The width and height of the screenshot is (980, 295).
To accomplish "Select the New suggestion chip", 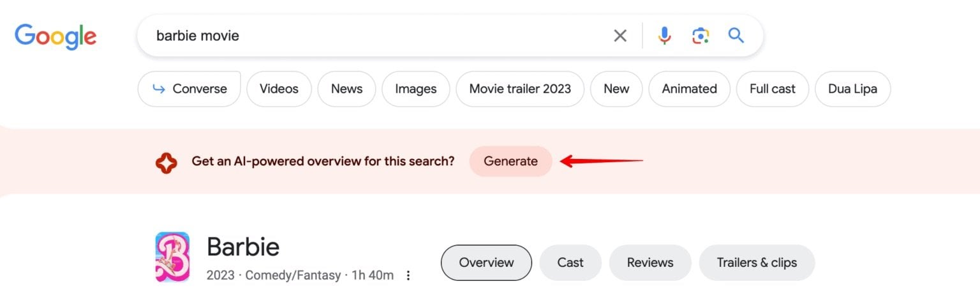I will (x=616, y=89).
